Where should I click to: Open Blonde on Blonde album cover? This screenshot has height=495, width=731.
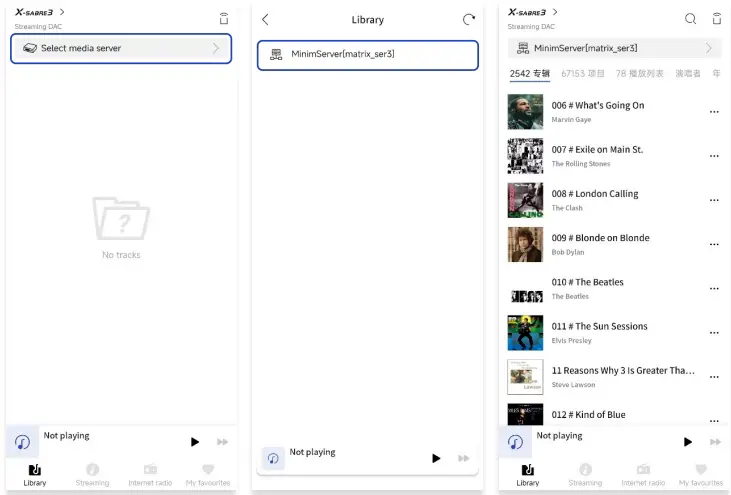point(525,244)
